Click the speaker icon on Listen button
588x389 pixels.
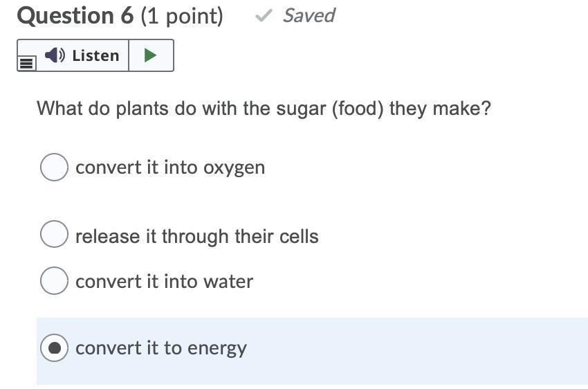pos(55,55)
